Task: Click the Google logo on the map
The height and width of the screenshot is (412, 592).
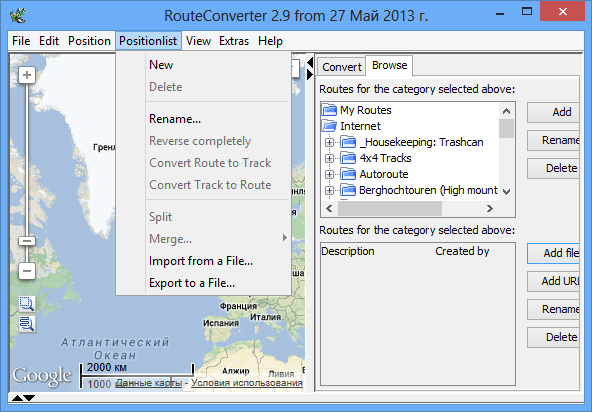Action: (x=42, y=376)
